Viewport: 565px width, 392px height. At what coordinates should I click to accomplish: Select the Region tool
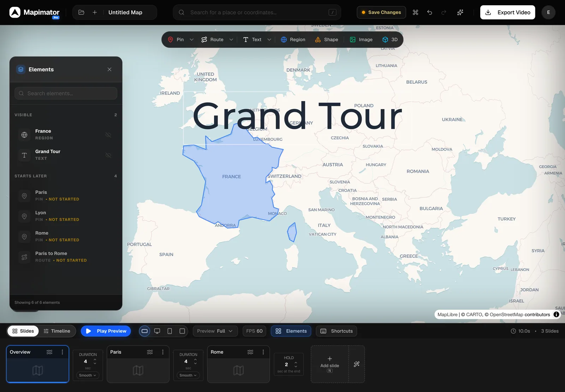(x=293, y=40)
